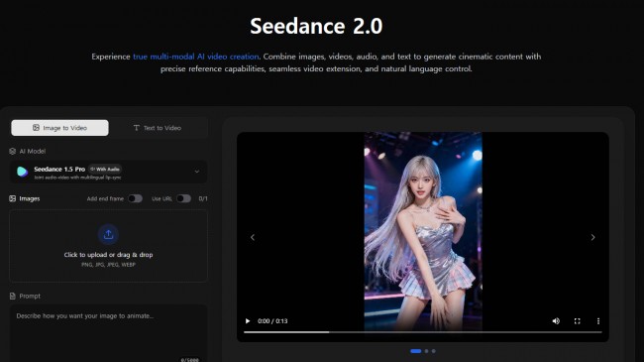Focus the prompt description text field
This screenshot has width=644, height=362.
point(108,333)
